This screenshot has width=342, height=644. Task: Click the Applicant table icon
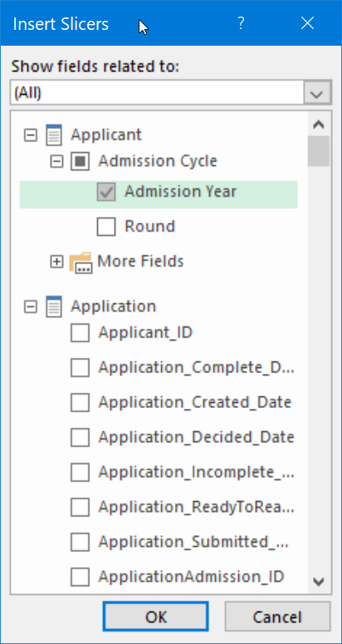click(x=54, y=135)
